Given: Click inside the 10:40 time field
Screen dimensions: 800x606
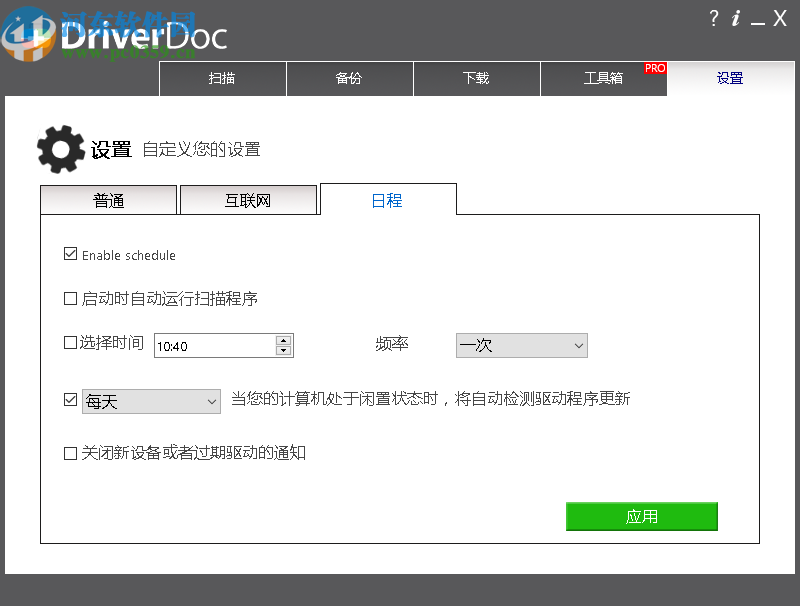Looking at the screenshot, I should [x=210, y=345].
